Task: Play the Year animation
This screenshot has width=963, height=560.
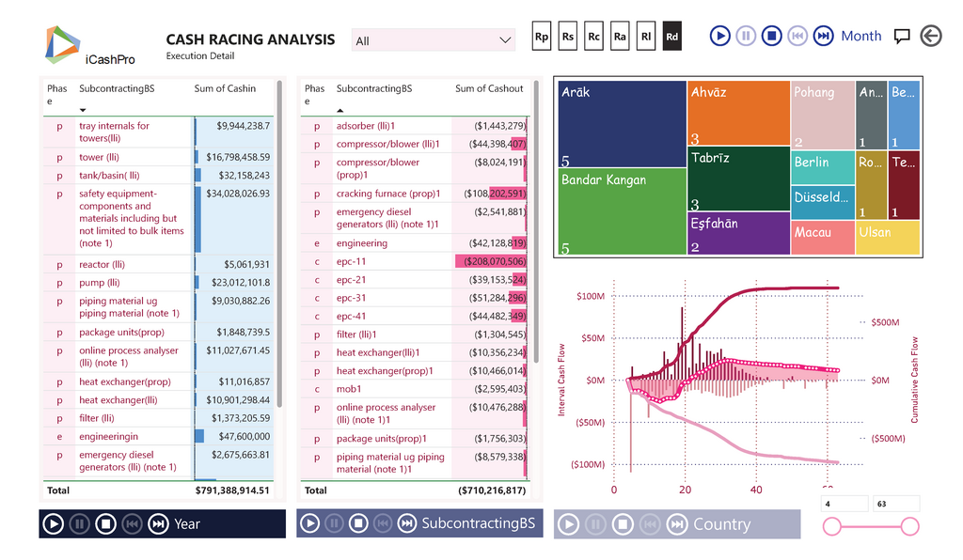Action: [54, 524]
